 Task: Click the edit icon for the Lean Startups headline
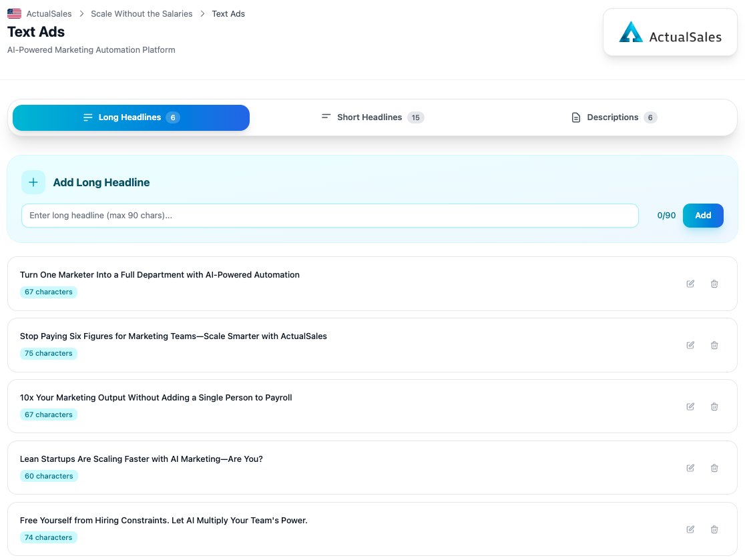click(690, 468)
